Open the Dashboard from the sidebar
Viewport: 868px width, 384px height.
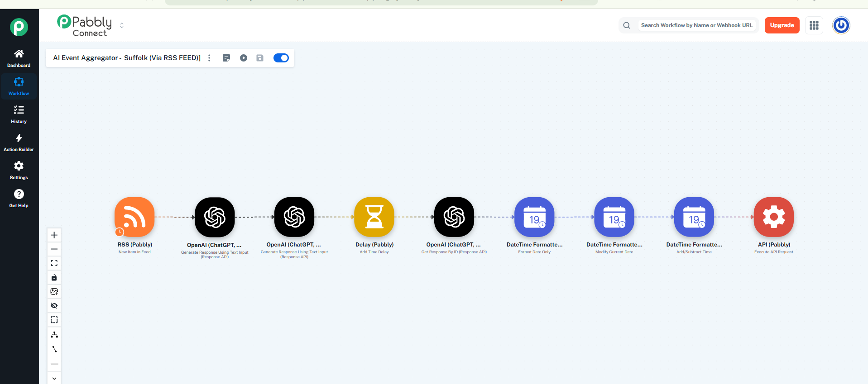click(19, 58)
